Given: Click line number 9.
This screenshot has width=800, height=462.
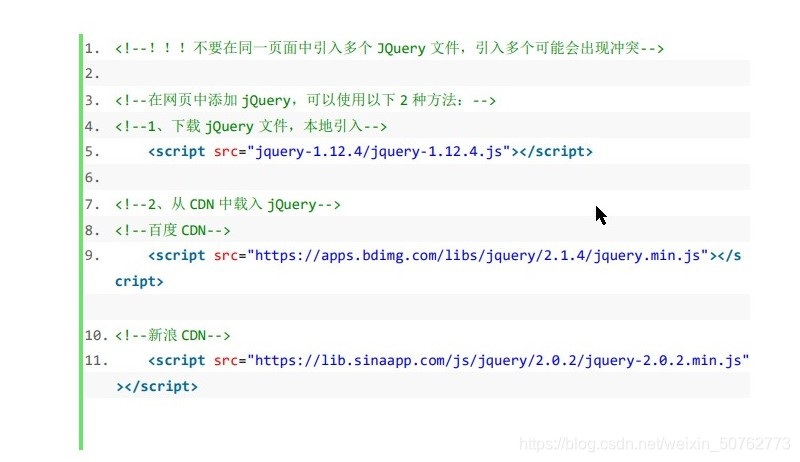Looking at the screenshot, I should pos(92,255).
